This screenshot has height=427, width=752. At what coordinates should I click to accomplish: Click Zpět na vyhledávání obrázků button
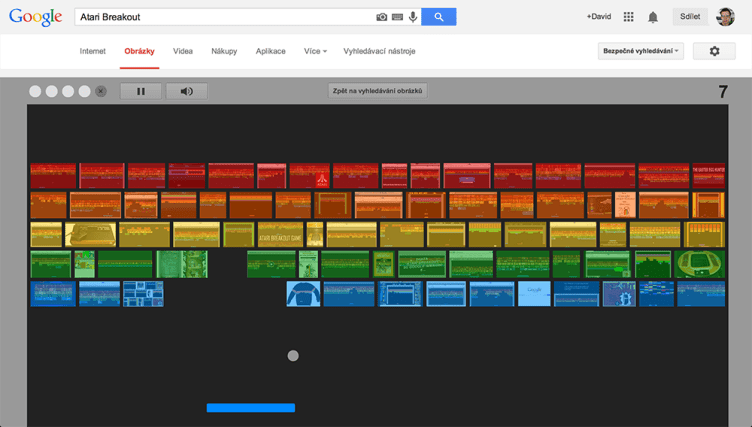(x=377, y=91)
